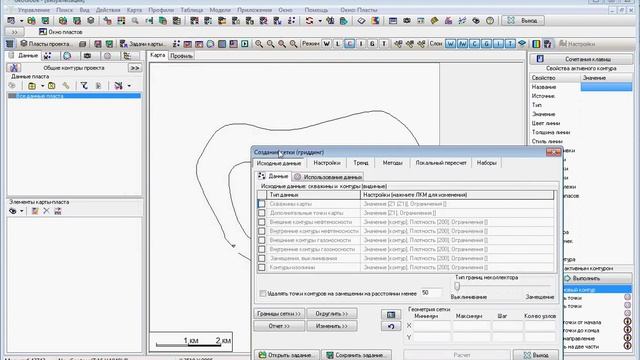Click the red X delete icon in Элементы карты-пласта
The height and width of the screenshot is (360, 640).
tap(46, 211)
